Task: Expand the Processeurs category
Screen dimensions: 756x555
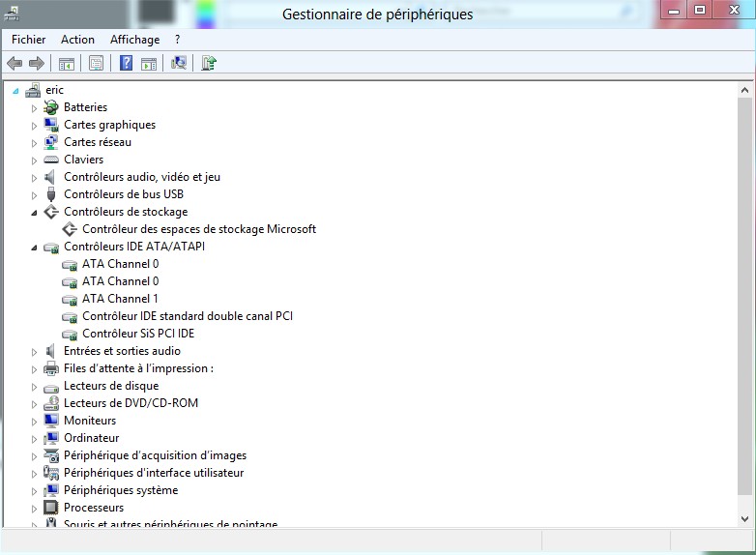Action: click(34, 509)
